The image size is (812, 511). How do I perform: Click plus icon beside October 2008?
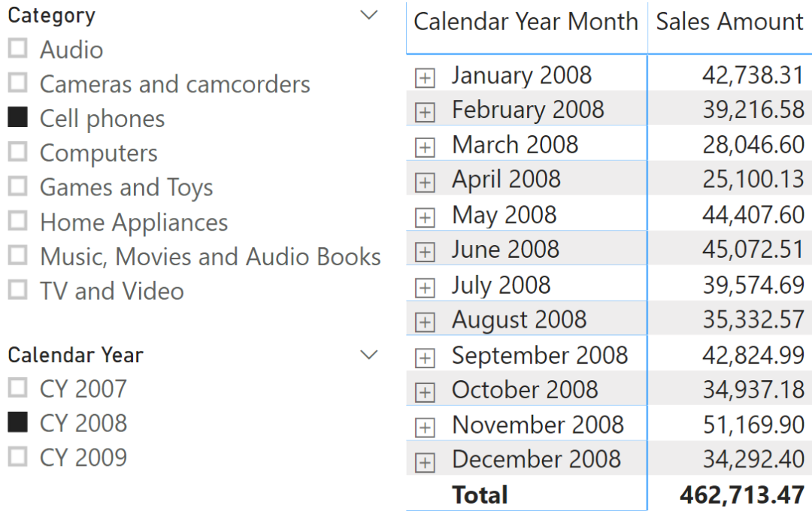click(x=426, y=392)
